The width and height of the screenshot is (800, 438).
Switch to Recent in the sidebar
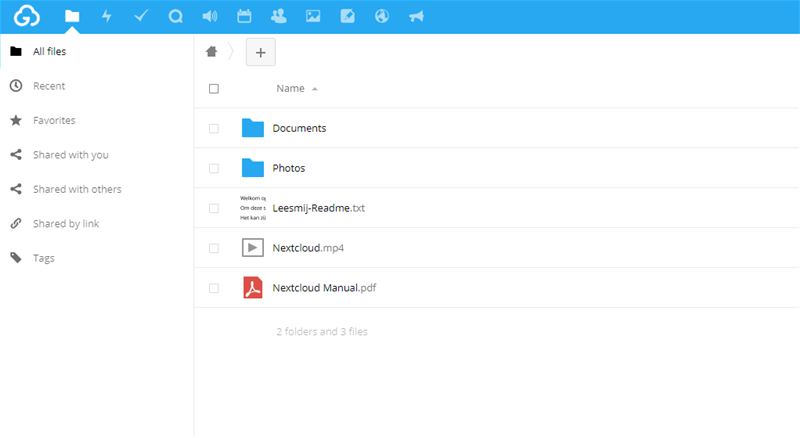(49, 86)
